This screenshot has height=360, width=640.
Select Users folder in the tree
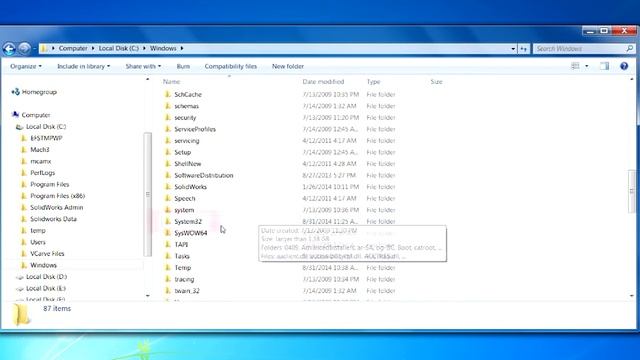tap(38, 242)
